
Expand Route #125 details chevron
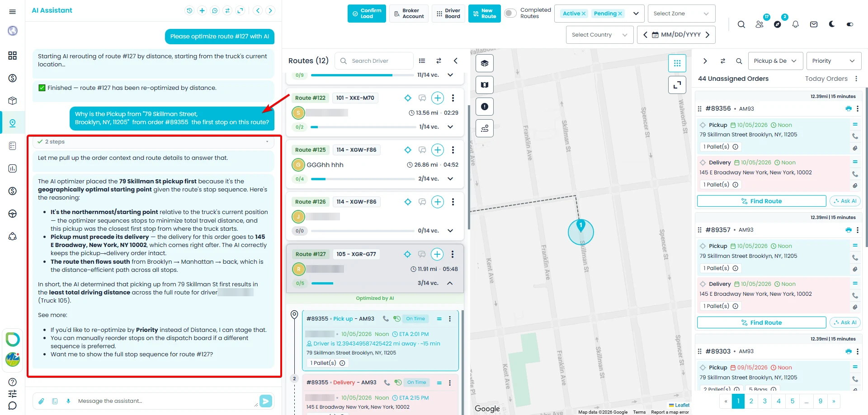point(450,179)
